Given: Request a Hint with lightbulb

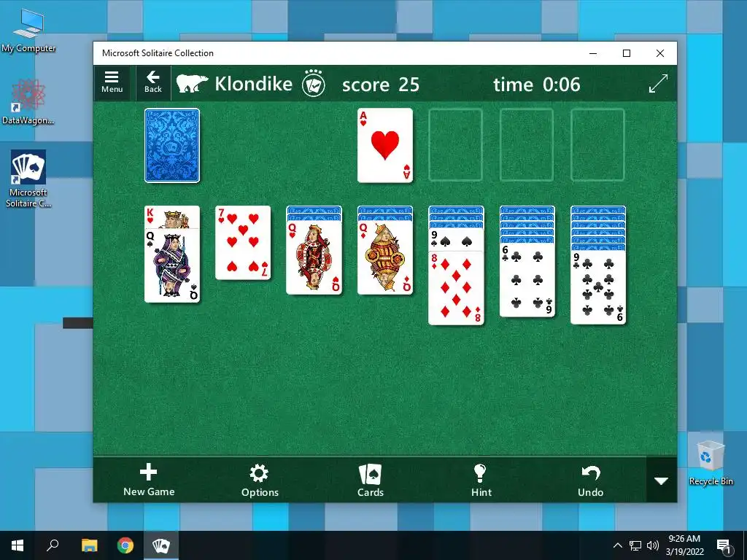Looking at the screenshot, I should pos(481,480).
